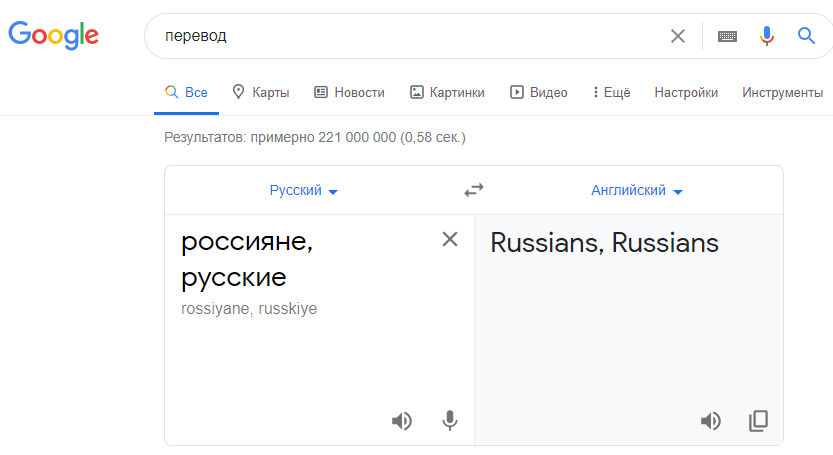Listen to the English translation audio

coord(711,421)
